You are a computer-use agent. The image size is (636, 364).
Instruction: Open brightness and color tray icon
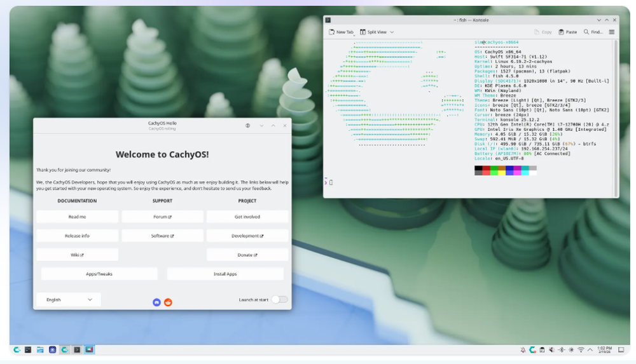click(571, 350)
